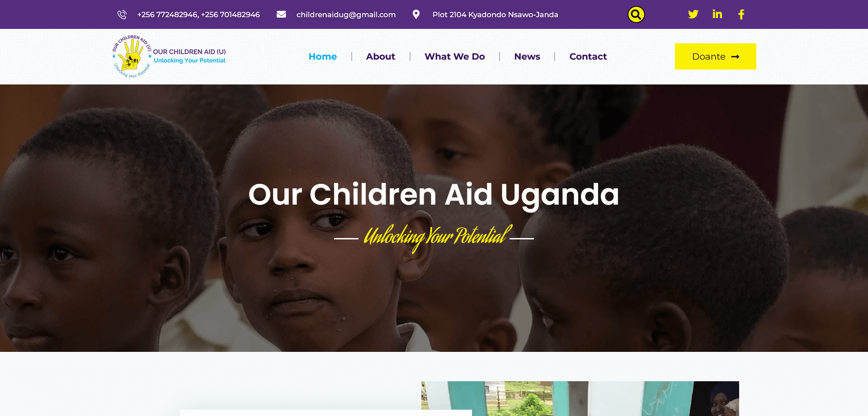Click the yellow Doante button
The width and height of the screenshot is (868, 416).
click(716, 56)
